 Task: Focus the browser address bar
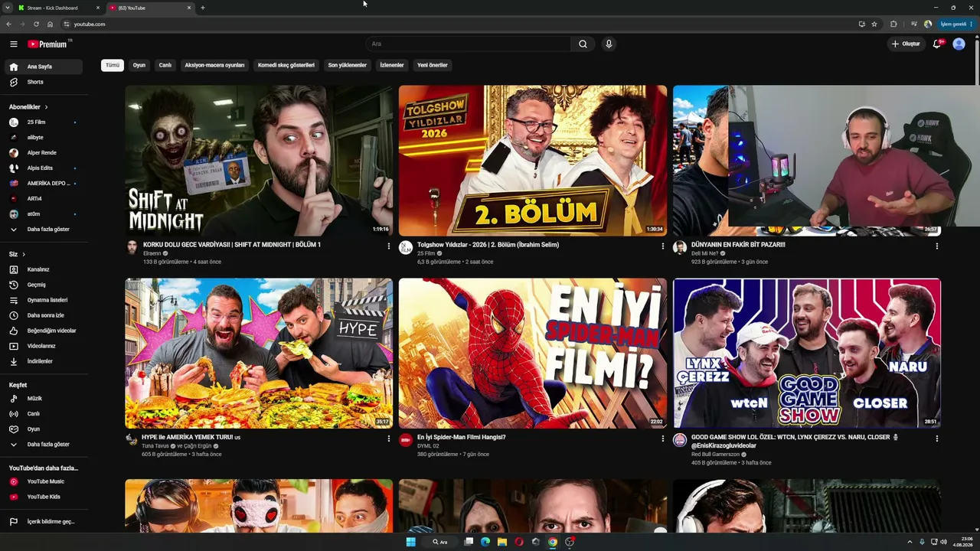pos(459,24)
